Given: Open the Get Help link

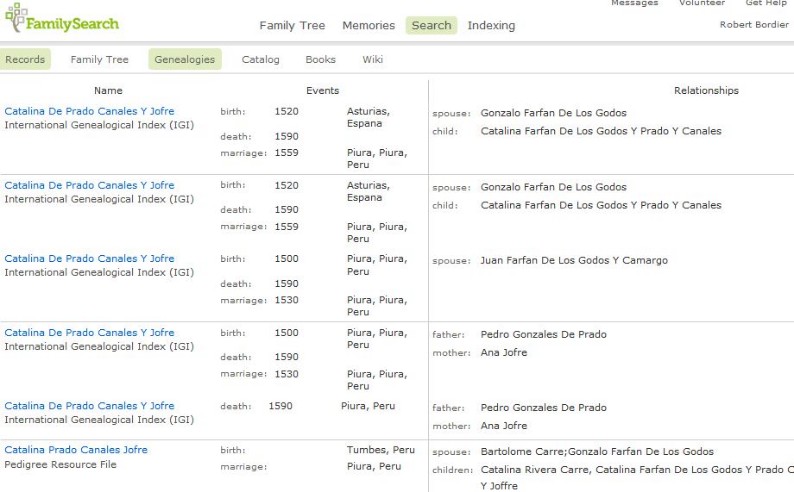Looking at the screenshot, I should 766,3.
